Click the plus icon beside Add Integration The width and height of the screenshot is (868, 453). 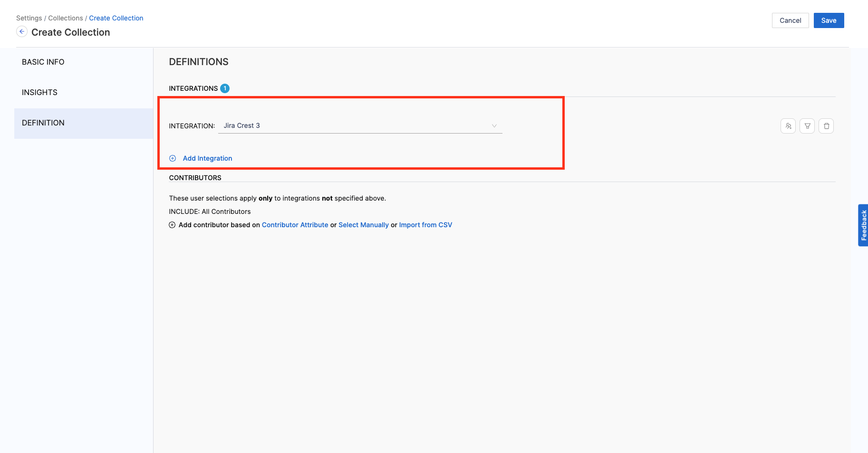[x=173, y=158]
